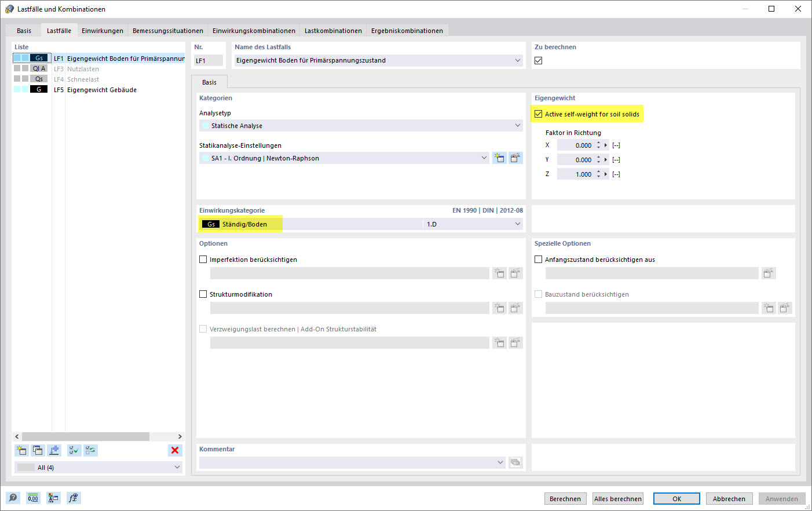Click the search magnifier icon bottom left
This screenshot has width=812, height=511.
pyautogui.click(x=13, y=498)
